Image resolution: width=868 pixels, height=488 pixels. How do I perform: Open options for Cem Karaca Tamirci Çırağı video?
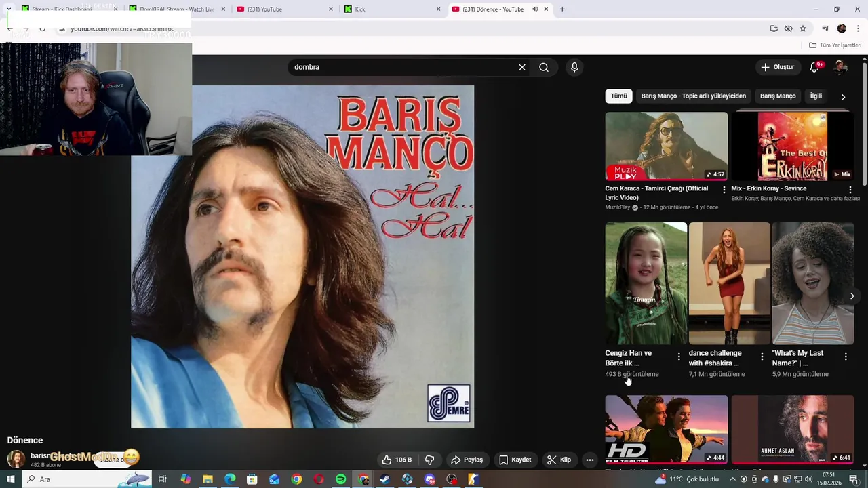724,190
